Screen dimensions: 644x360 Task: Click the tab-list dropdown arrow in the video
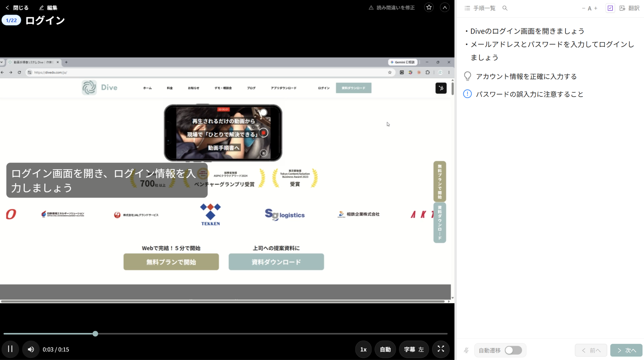click(x=2, y=62)
